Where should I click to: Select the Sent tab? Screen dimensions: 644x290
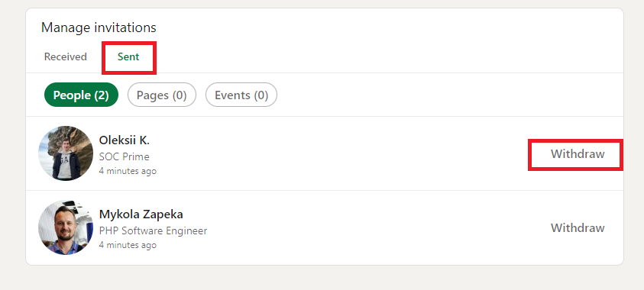[x=128, y=56]
